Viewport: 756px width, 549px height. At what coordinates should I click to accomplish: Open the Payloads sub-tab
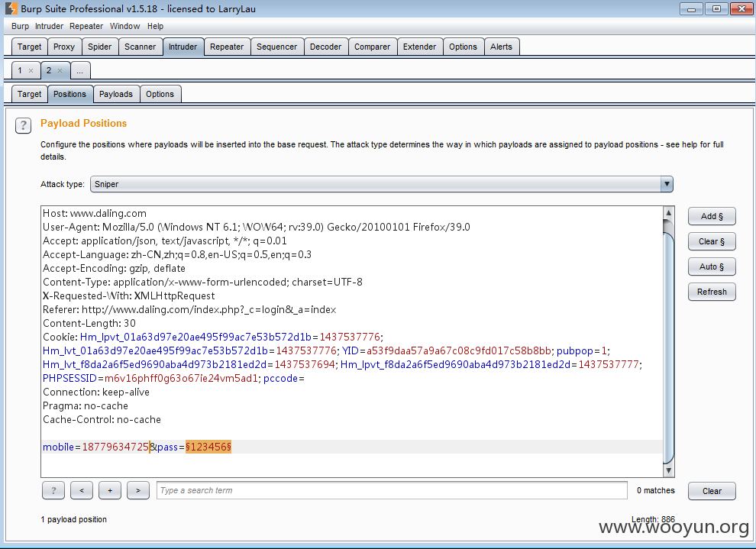116,94
